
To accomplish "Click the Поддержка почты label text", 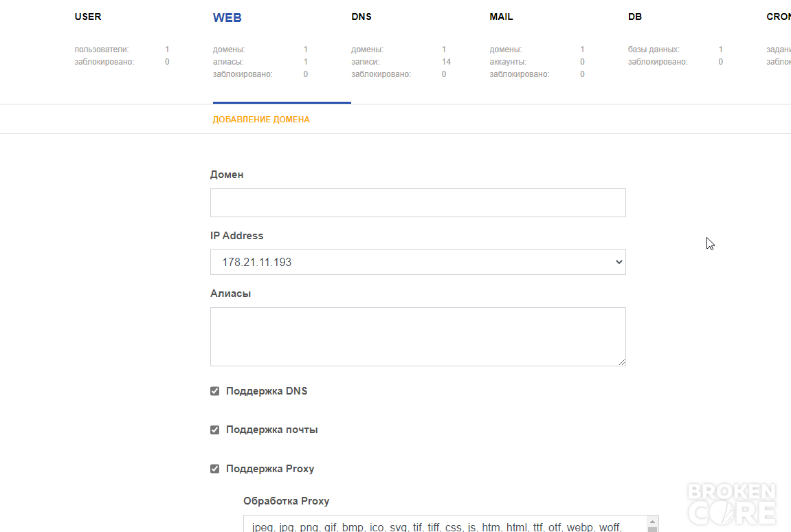I will point(272,430).
